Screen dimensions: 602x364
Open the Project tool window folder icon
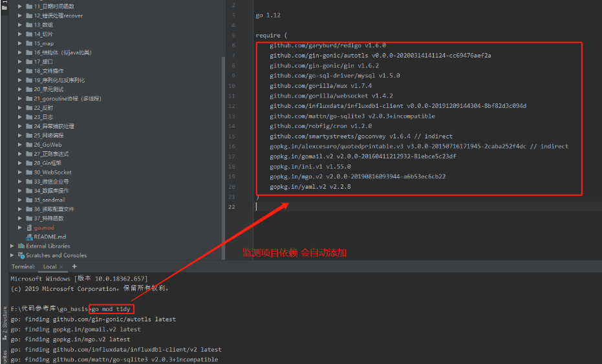tap(5, 7)
